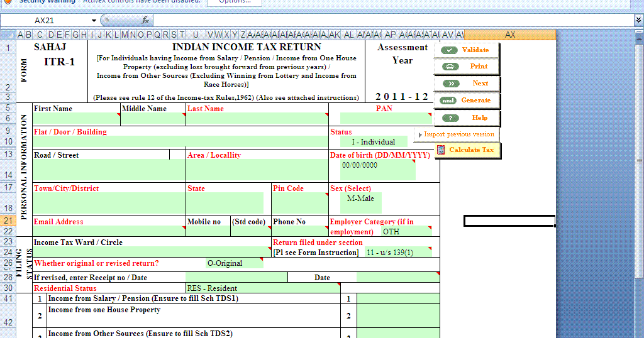Screen dimensions: 644x338
Task: Click the Phone No input cell
Action: [300, 231]
